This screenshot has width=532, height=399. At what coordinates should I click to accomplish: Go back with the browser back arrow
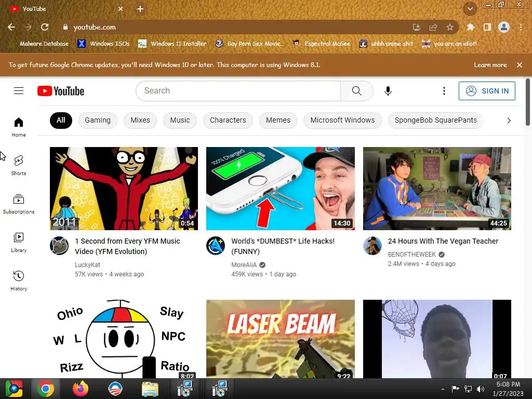[x=11, y=27]
